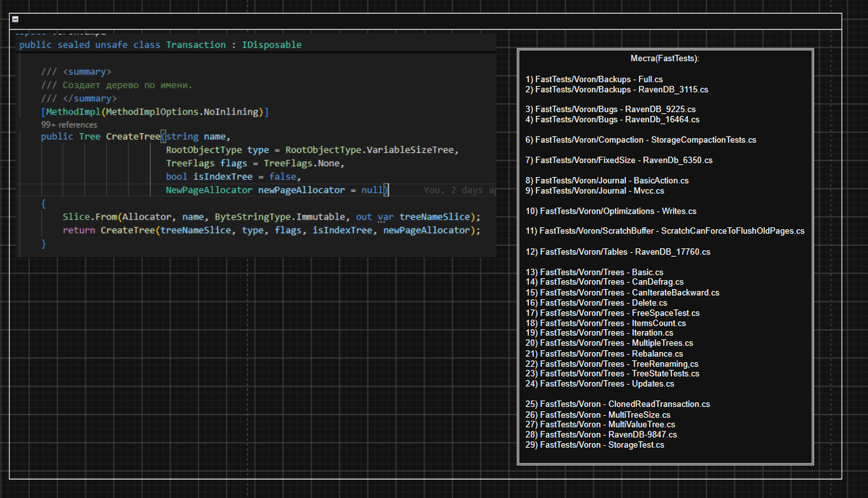The height and width of the screenshot is (498, 868).
Task: Select the "Trees - Delete.cs" line
Action: point(596,303)
